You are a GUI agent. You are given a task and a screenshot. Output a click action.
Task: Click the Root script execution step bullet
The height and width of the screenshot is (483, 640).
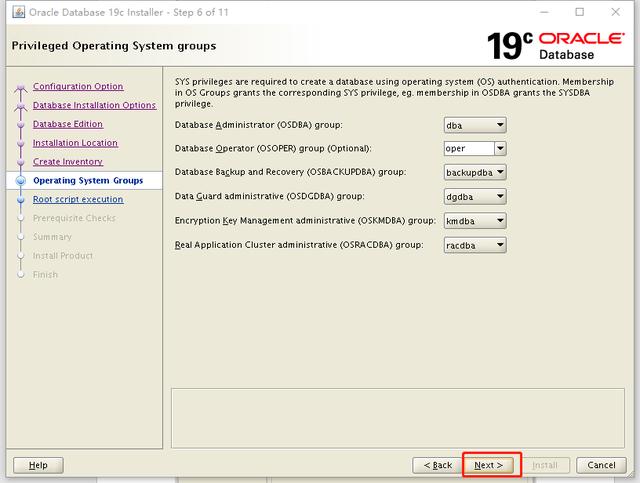tap(21, 200)
